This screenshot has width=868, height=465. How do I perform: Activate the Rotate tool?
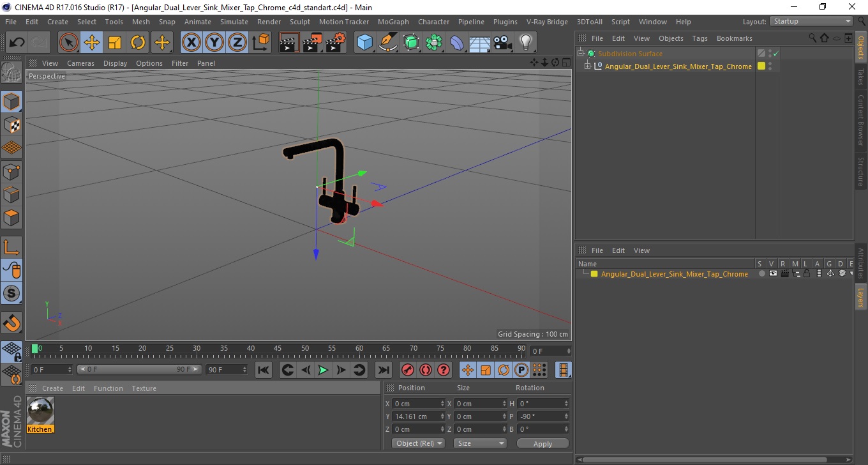138,43
